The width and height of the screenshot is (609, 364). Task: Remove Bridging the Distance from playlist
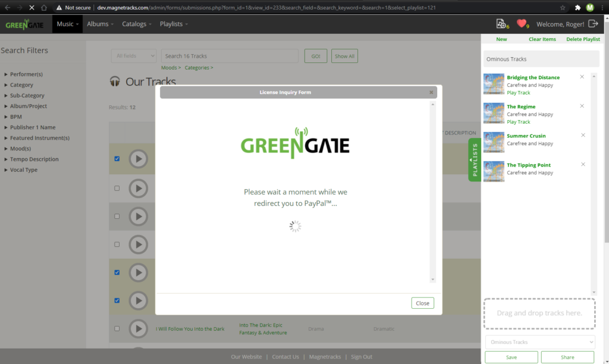(x=582, y=77)
